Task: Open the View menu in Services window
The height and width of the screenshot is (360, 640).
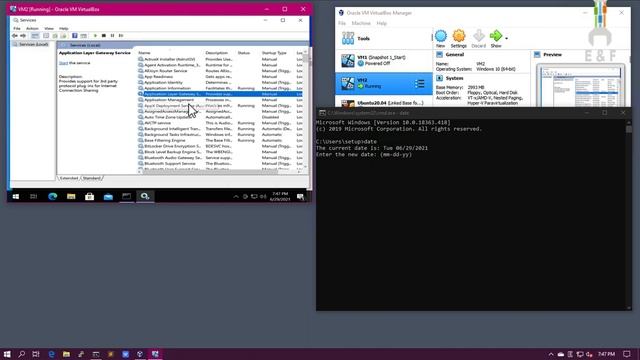Action: pyautogui.click(x=49, y=29)
